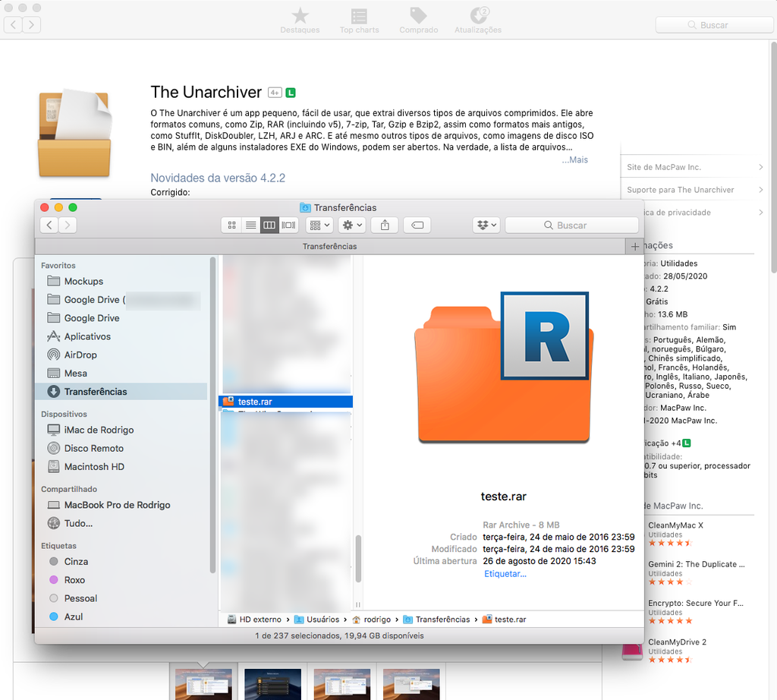Open the Dropbox toolbar dropdown
The image size is (777, 700).
point(486,225)
